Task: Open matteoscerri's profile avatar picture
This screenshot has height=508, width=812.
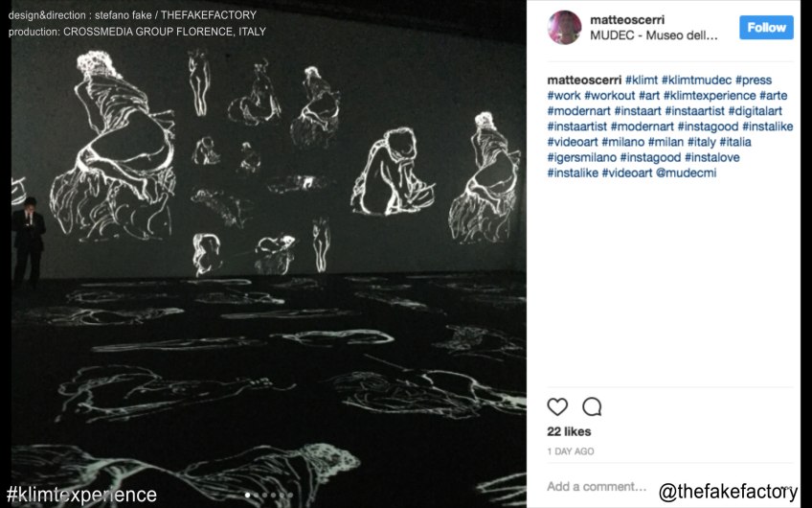Action: tap(564, 27)
